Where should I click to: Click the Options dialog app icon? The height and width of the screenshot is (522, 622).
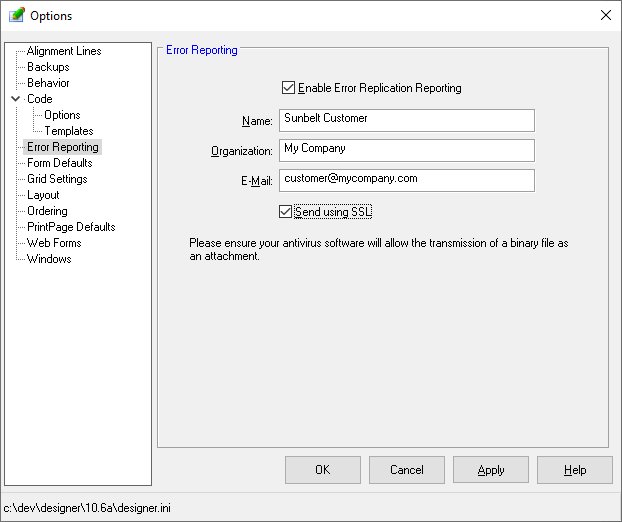pos(16,16)
